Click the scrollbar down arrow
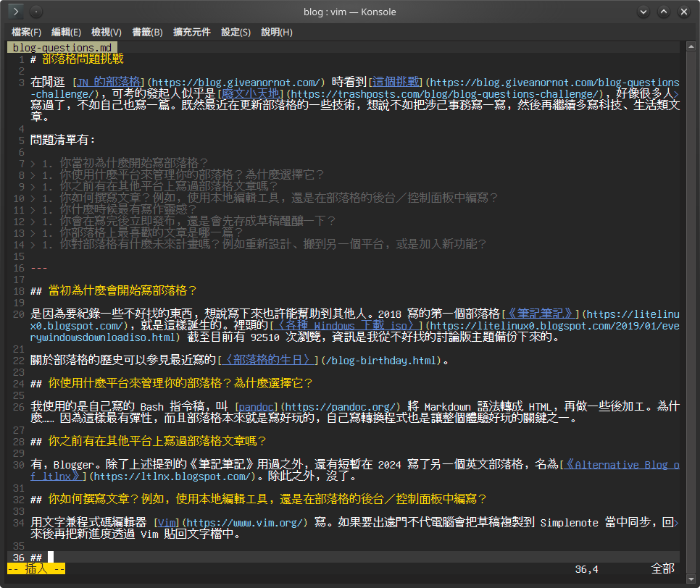The height and width of the screenshot is (588, 700). [x=691, y=579]
